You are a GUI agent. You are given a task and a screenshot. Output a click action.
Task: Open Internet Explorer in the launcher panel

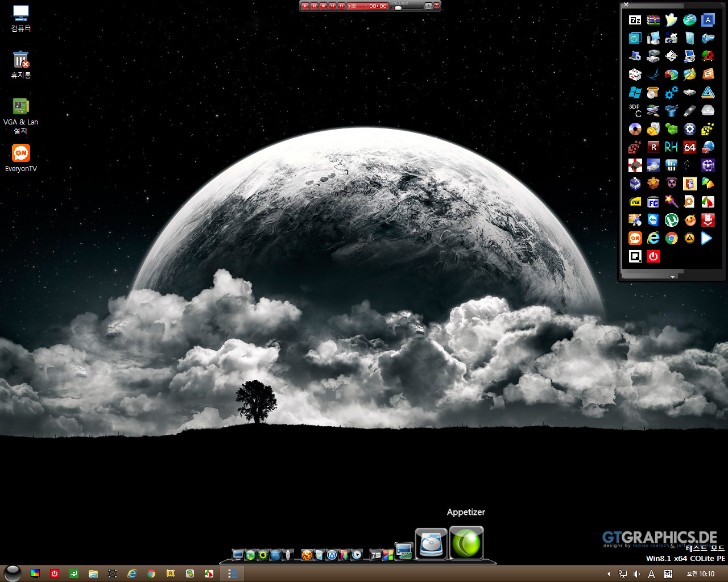[x=653, y=238]
